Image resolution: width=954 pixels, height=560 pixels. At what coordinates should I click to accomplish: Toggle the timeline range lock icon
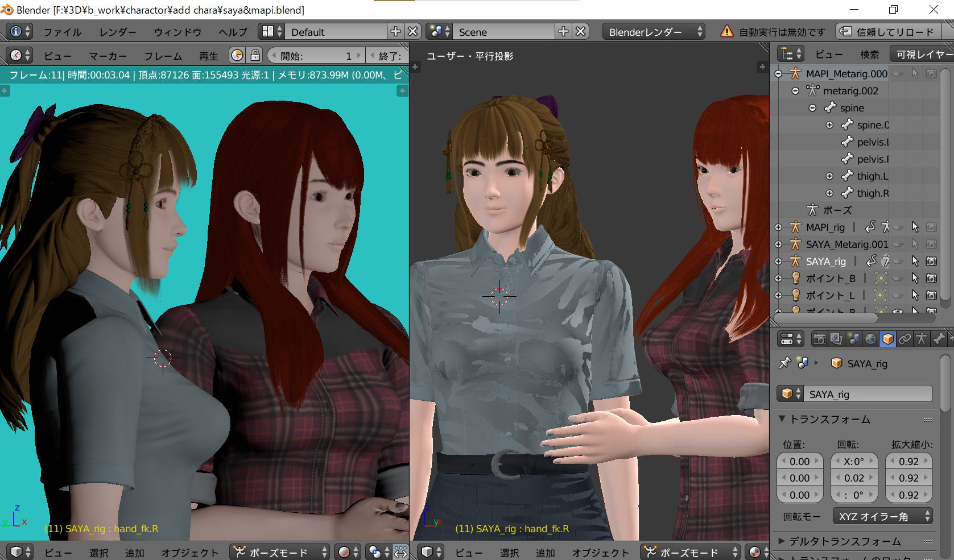click(255, 56)
